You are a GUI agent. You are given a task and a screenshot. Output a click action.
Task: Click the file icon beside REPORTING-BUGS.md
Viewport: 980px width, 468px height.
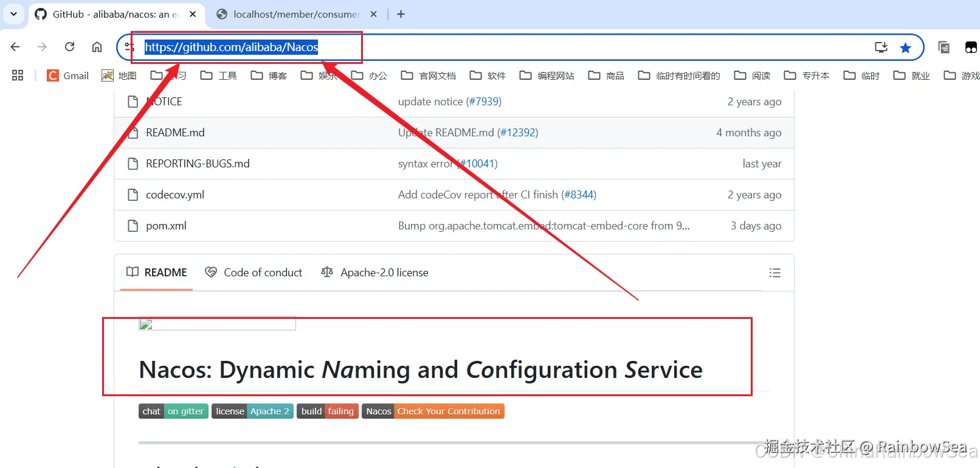pos(133,164)
